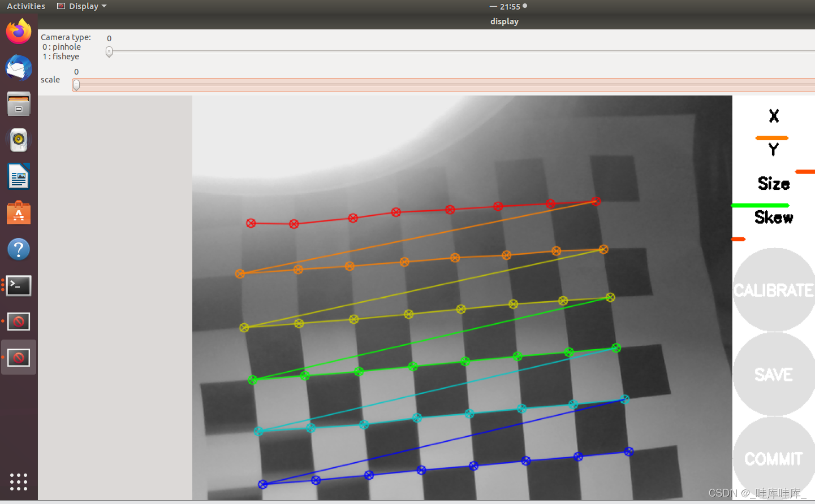Click the Size label
This screenshot has height=504, width=815.
click(x=774, y=184)
